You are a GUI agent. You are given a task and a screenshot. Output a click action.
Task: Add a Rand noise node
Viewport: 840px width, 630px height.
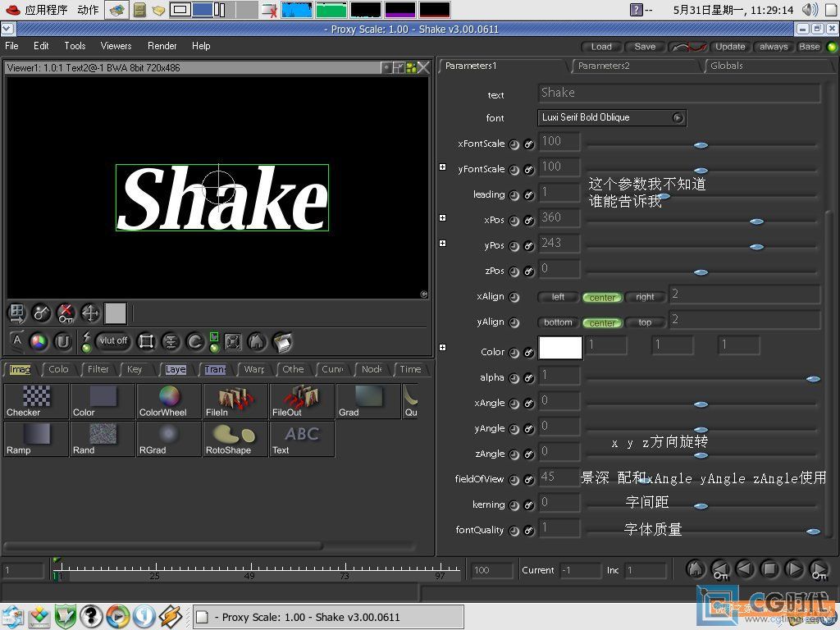tap(103, 439)
